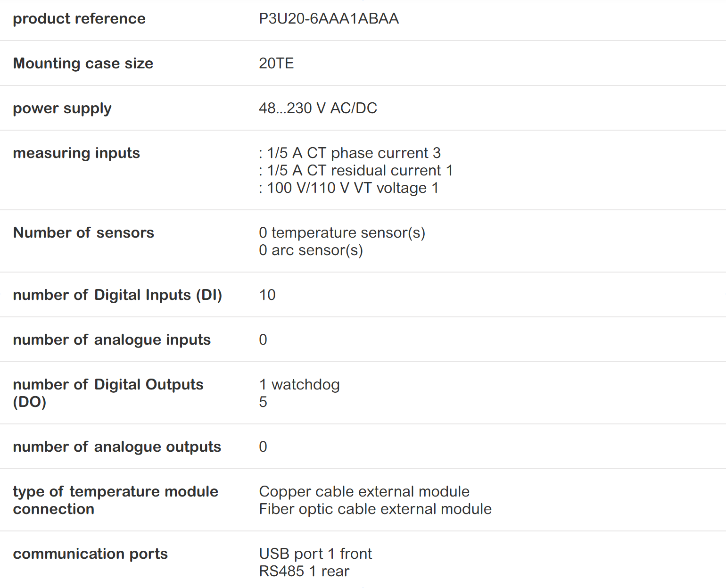Screen dimensions: 726x588
Task: Select the "0 temperature sensor(s)" text
Action: tap(342, 232)
